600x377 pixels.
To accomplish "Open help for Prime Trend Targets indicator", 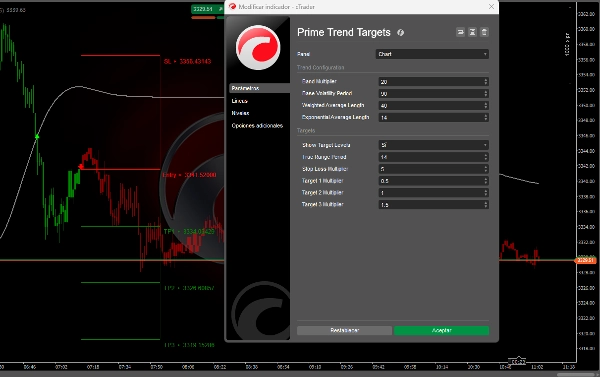I will (x=400, y=33).
